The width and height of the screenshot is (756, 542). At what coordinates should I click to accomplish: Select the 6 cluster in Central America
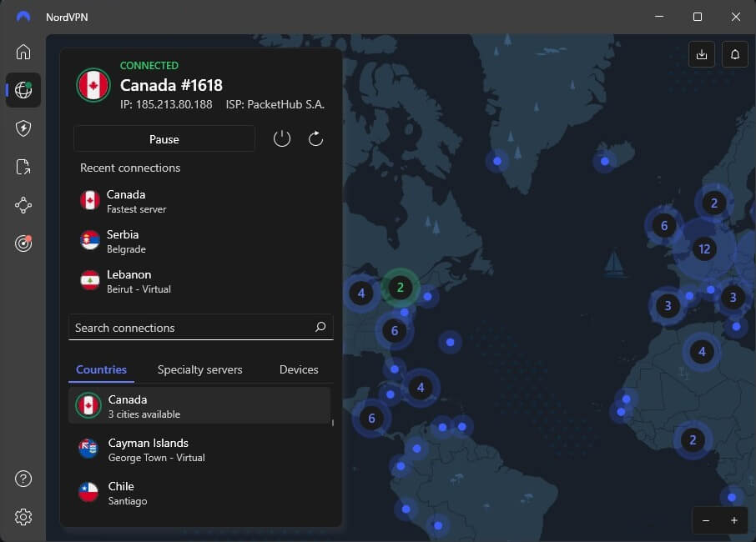coord(371,419)
